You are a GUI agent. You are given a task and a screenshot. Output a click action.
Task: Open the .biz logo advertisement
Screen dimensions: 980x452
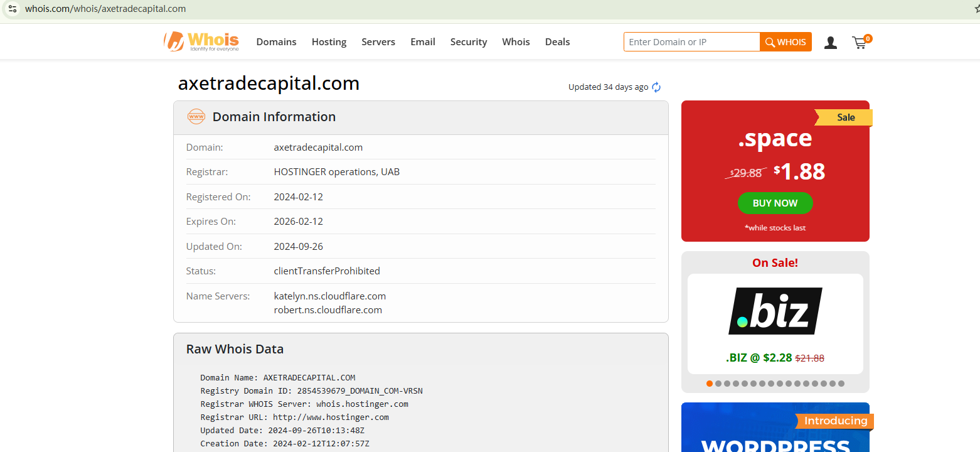pos(775,311)
